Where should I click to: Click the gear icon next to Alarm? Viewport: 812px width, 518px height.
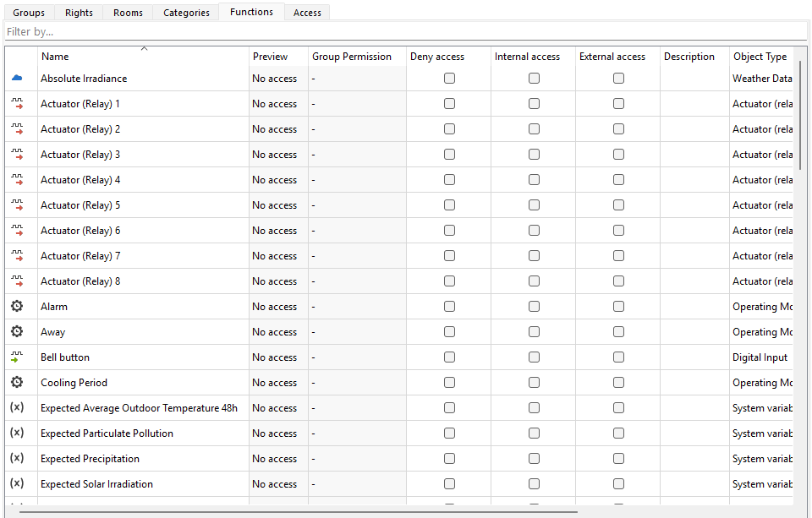[17, 307]
